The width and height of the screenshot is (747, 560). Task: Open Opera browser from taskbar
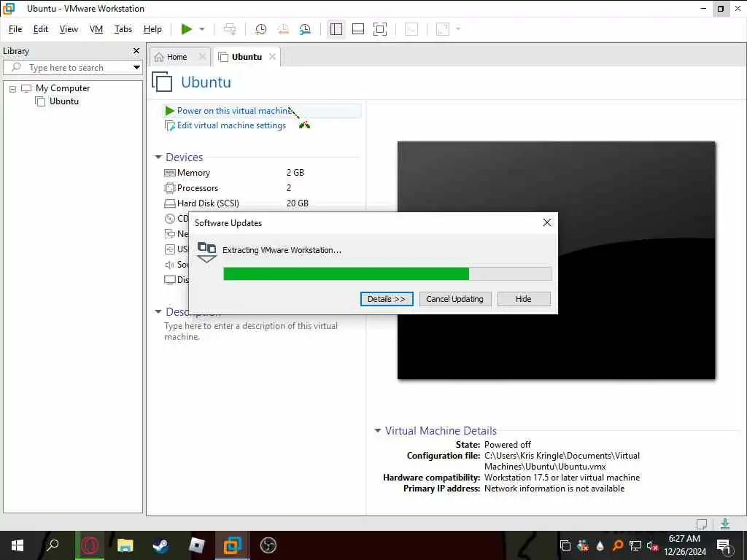point(89,545)
